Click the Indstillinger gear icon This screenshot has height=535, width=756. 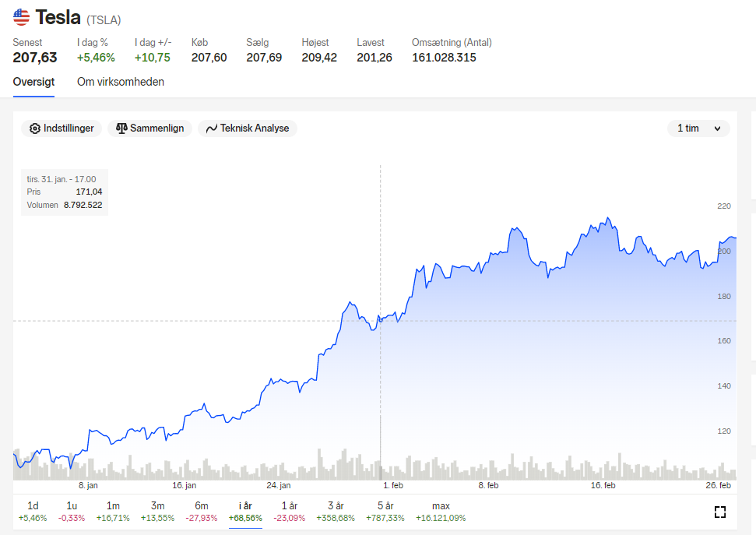pos(35,128)
